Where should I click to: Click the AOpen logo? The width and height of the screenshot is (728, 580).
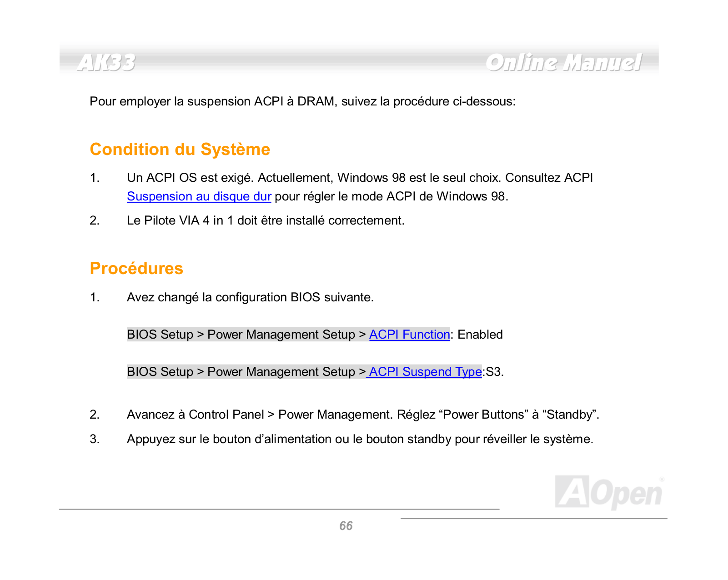coord(609,492)
